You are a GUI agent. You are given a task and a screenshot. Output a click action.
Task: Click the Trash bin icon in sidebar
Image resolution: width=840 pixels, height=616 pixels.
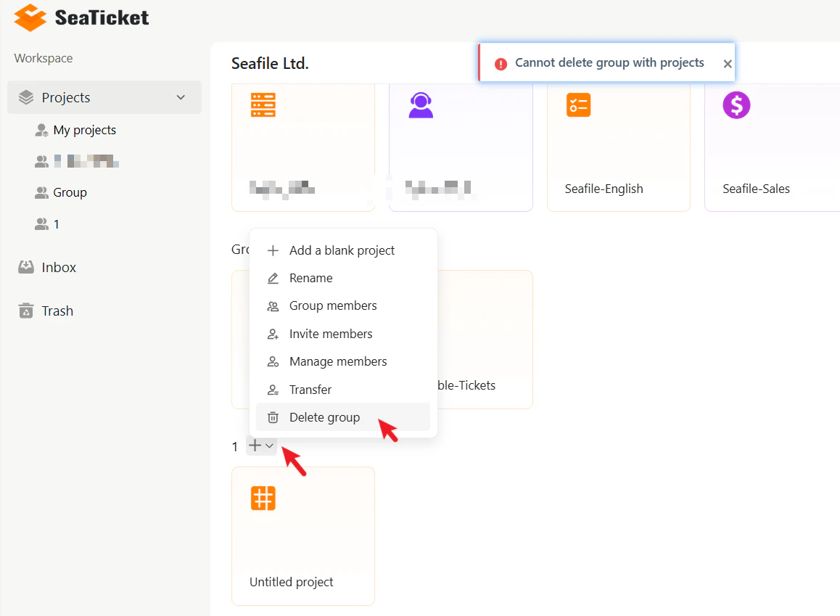tap(25, 311)
